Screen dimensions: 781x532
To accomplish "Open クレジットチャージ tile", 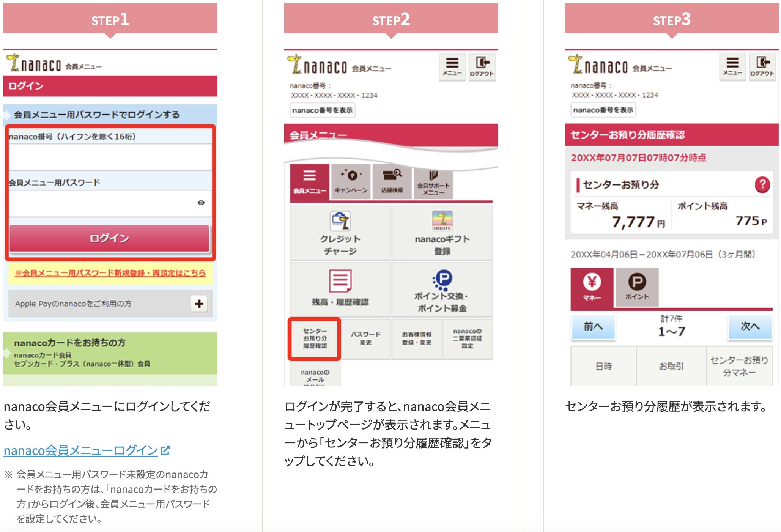I will pyautogui.click(x=340, y=233).
